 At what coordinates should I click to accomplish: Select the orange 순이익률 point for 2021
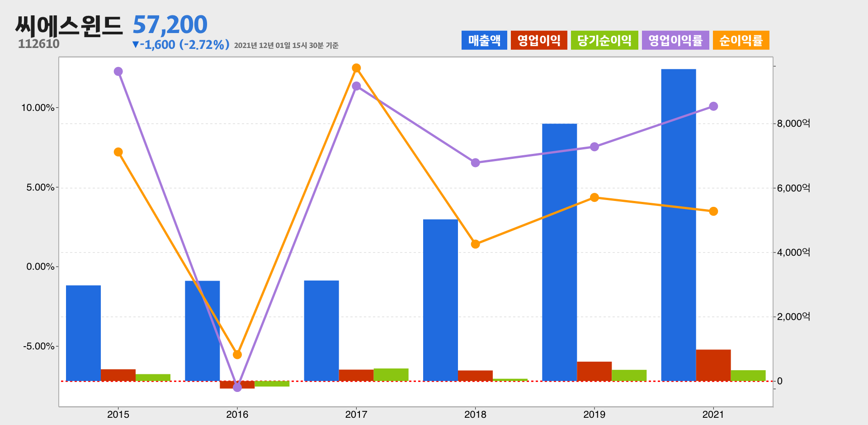click(x=713, y=211)
